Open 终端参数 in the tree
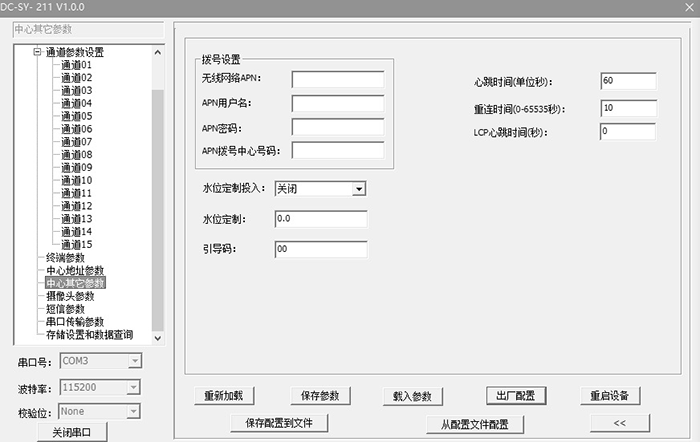 [x=66, y=258]
